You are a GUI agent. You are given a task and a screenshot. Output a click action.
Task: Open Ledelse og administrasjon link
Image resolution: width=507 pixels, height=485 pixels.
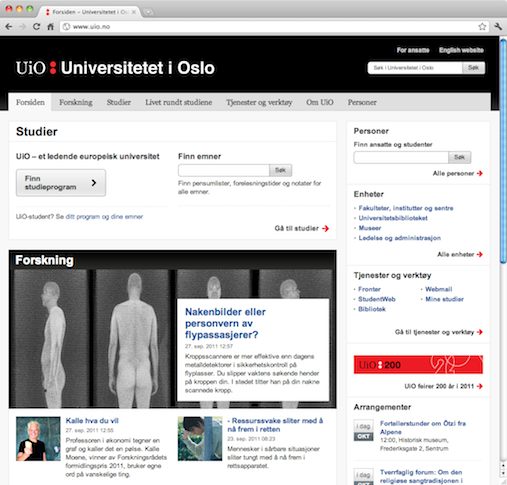click(399, 238)
